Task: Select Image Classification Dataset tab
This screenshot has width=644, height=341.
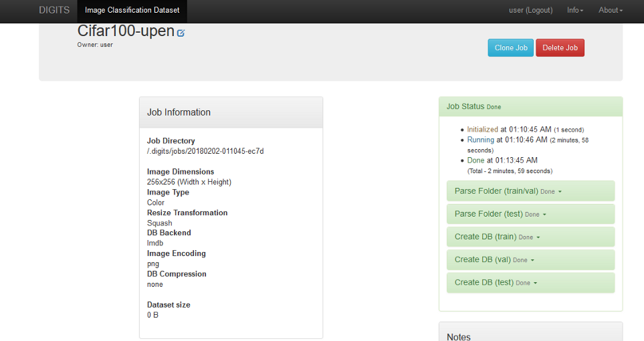Action: coord(132,10)
